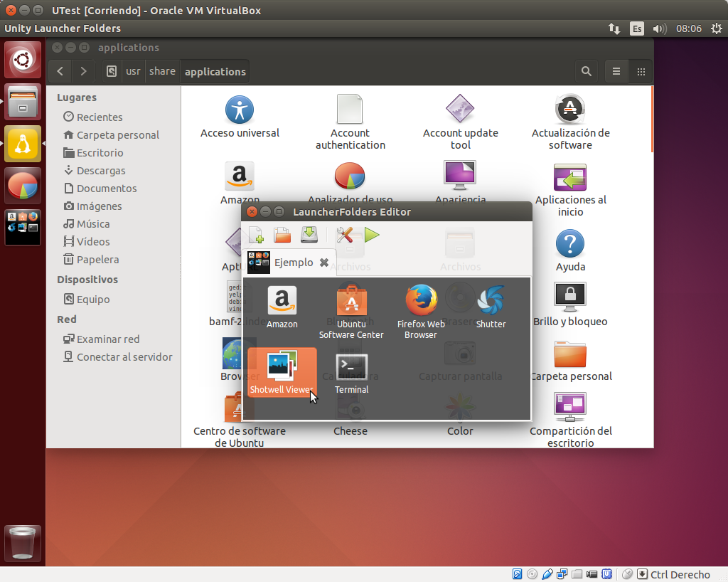Click the new folder icon in LauncherFolders Editor
728x582 pixels.
point(256,235)
